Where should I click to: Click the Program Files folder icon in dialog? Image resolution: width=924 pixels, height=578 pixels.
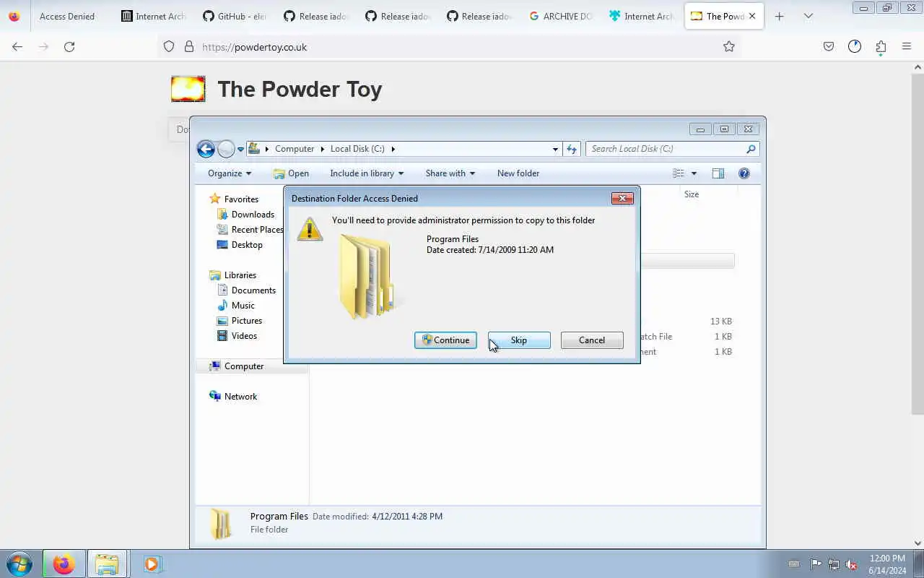pyautogui.click(x=367, y=277)
